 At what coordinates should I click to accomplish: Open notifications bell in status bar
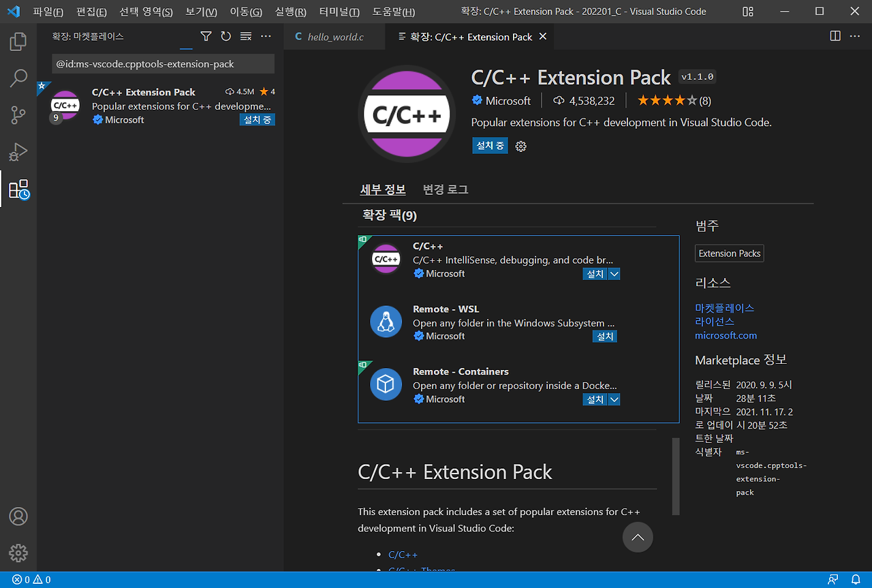point(856,580)
